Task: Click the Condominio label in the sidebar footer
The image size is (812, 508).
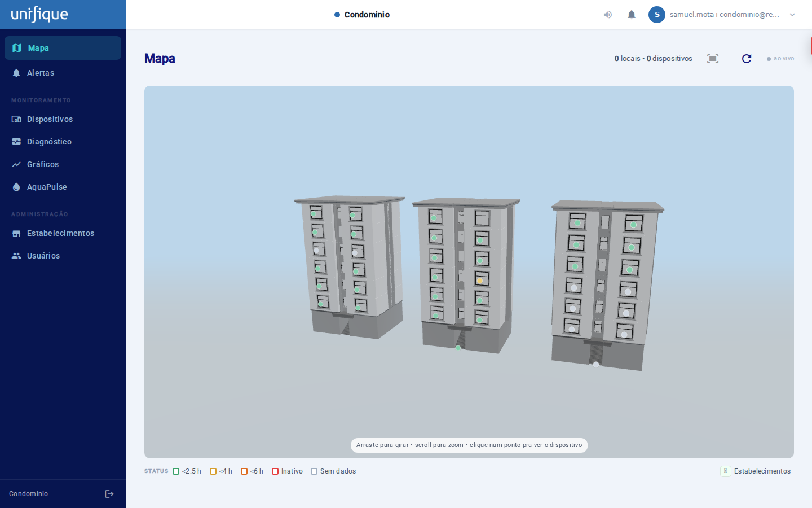Action: point(29,494)
